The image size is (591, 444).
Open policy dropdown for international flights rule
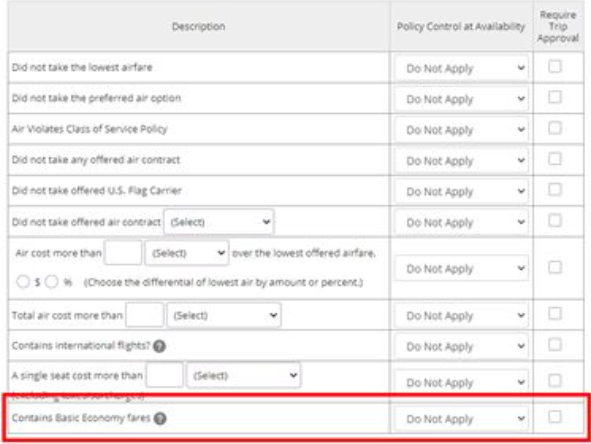tap(461, 346)
